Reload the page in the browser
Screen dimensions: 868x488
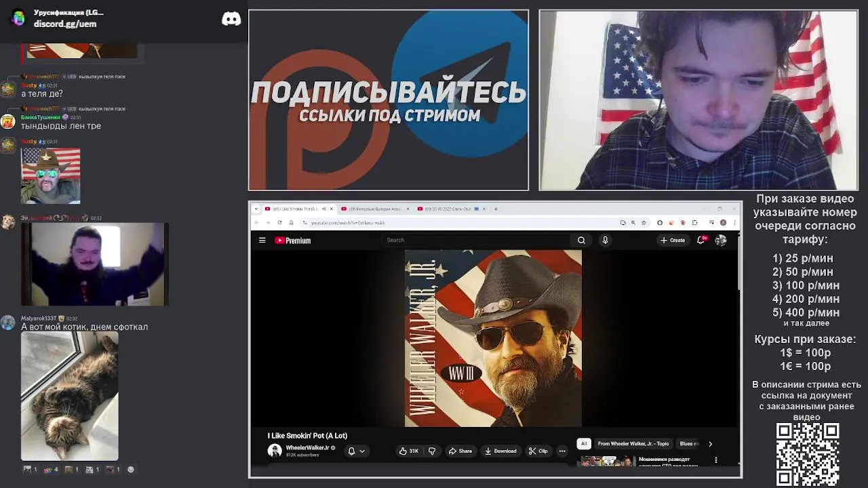click(x=279, y=222)
